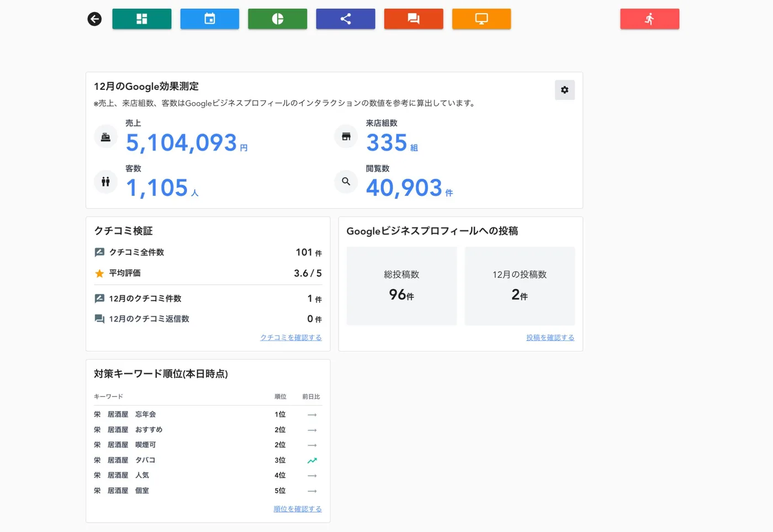Open the red-orange chat bubbles button
The height and width of the screenshot is (532, 773).
414,19
